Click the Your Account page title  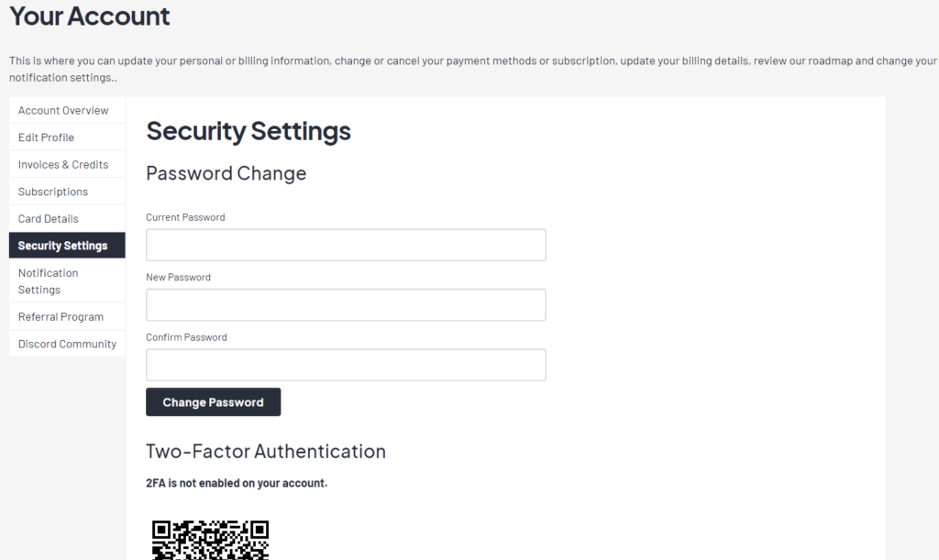[89, 16]
